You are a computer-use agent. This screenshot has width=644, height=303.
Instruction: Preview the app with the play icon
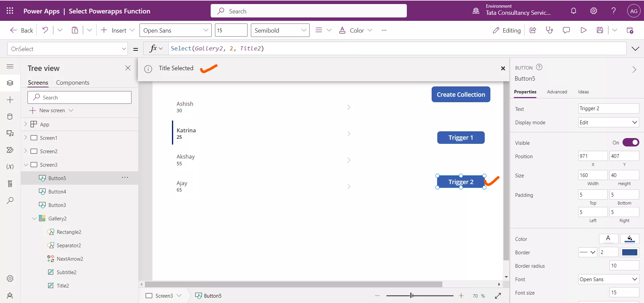point(584,30)
